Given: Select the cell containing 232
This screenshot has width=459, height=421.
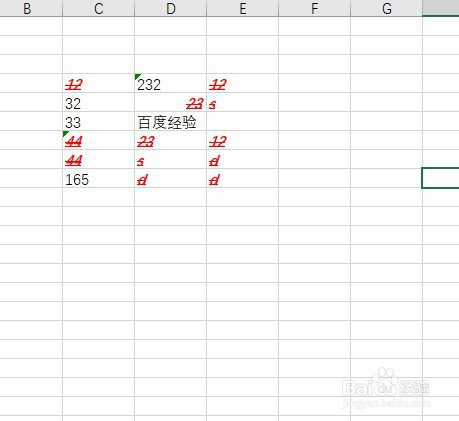Looking at the screenshot, I should [x=170, y=83].
